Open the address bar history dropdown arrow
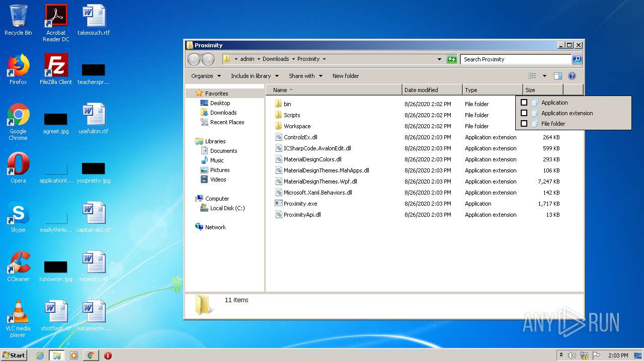This screenshot has width=644, height=362. [439, 59]
